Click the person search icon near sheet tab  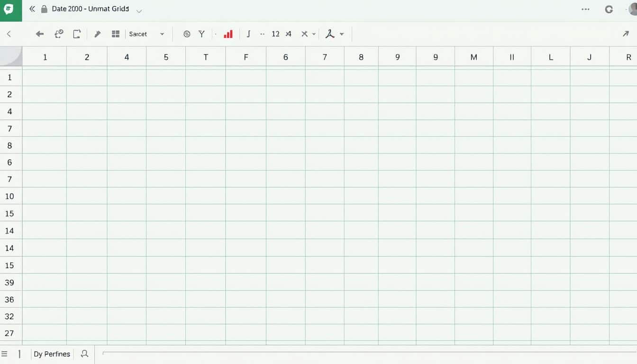pos(85,354)
